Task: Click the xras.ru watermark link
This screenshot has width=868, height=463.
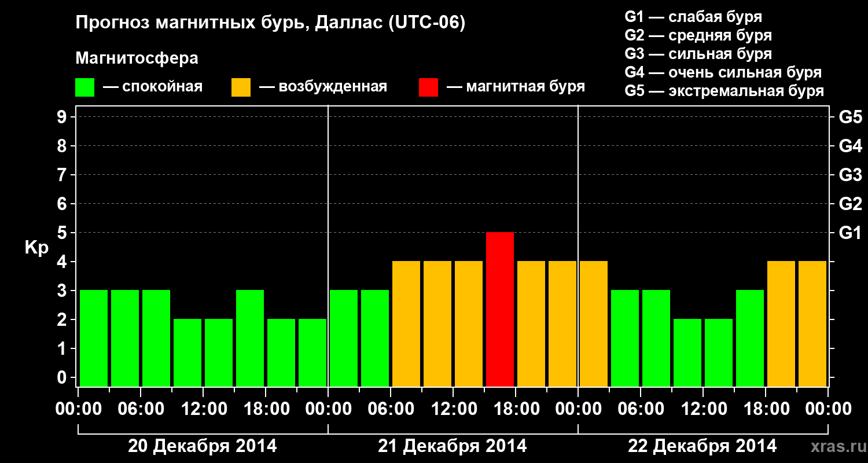Action: click(x=836, y=446)
